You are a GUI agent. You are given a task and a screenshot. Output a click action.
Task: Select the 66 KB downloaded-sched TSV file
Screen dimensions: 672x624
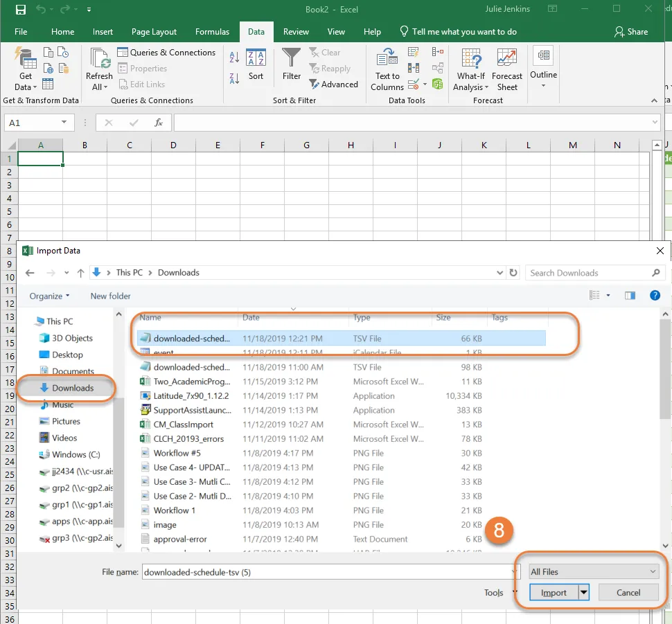click(341, 338)
